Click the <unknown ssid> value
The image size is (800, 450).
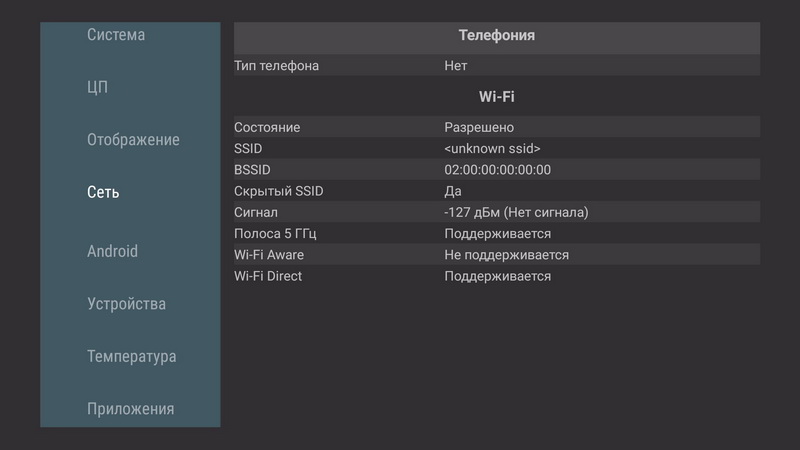[x=492, y=149]
